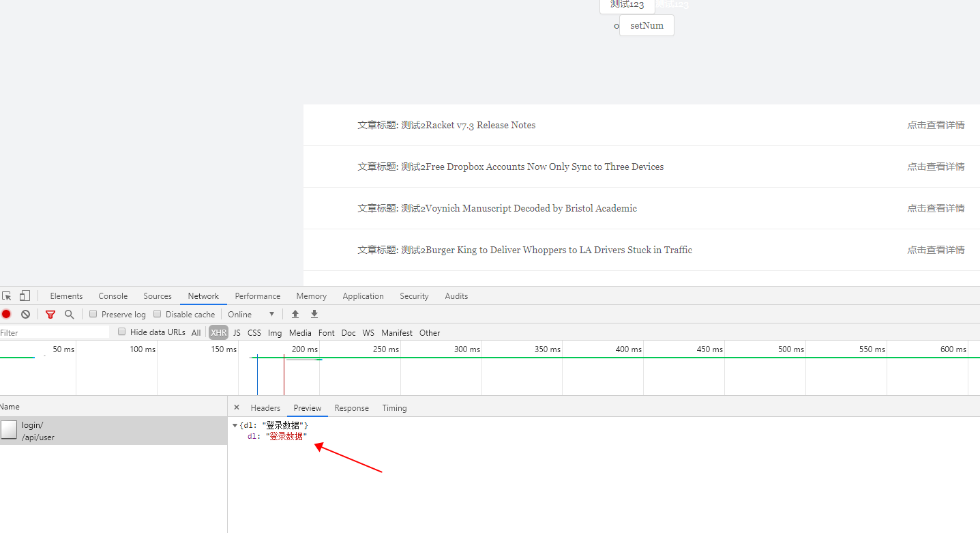The height and width of the screenshot is (533, 980).
Task: Select the inspect element cursor tool
Action: coord(7,295)
